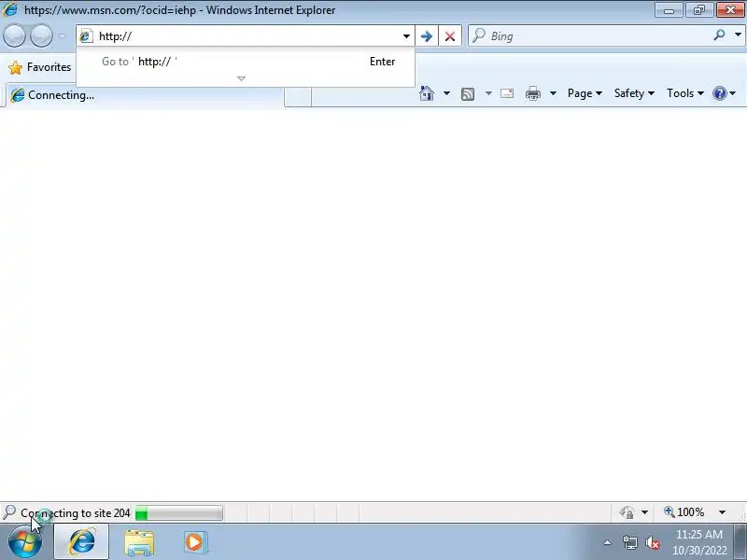747x560 pixels.
Task: Open the Home button dropdown arrow
Action: click(446, 93)
